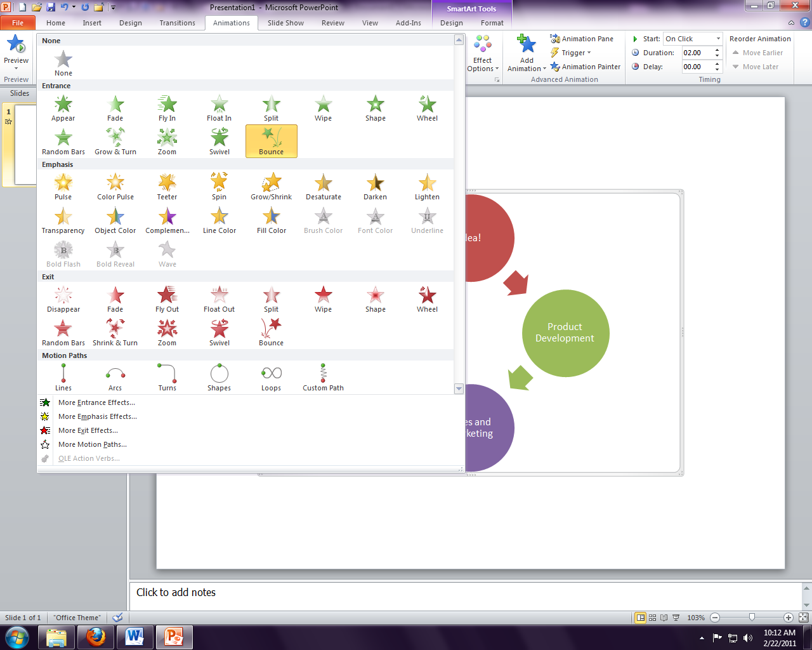Choose the Fly In entrance effect
Image resolution: width=812 pixels, height=650 pixels.
[167, 108]
